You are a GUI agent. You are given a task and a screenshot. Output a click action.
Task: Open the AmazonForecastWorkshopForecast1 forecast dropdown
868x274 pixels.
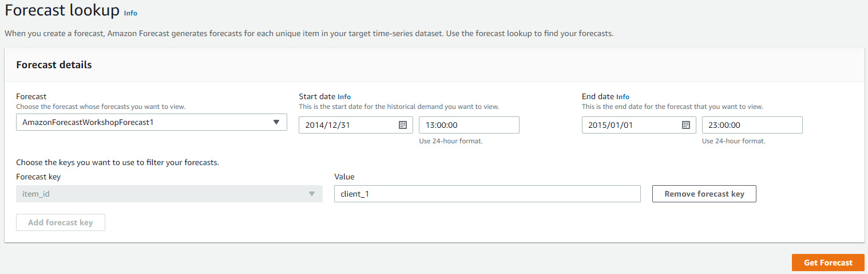152,122
